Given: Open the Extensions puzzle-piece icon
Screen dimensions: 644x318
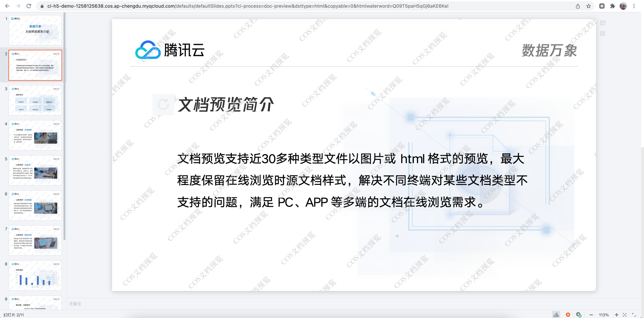Looking at the screenshot, I should point(613,6).
